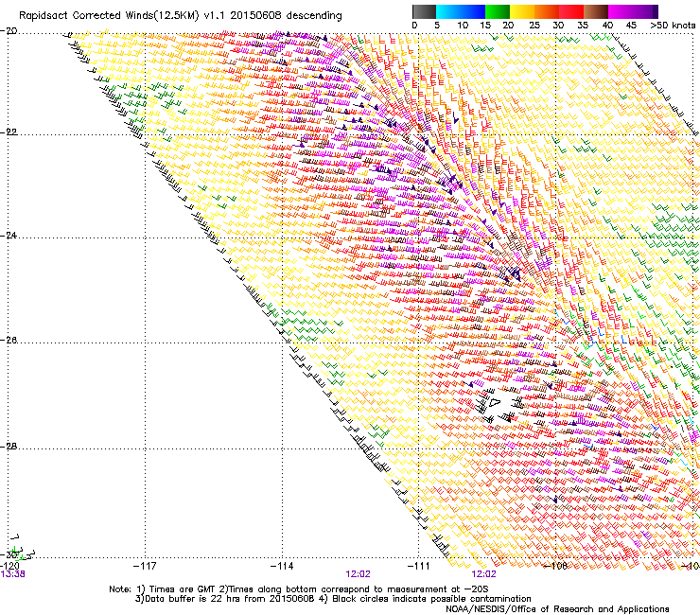Image resolution: width=700 pixels, height=615 pixels.
Task: Click the "0" label under the color bar
Action: point(414,26)
